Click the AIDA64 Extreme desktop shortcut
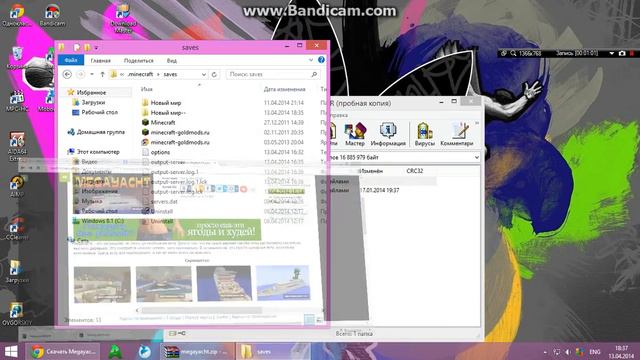The image size is (640, 360). [x=17, y=146]
